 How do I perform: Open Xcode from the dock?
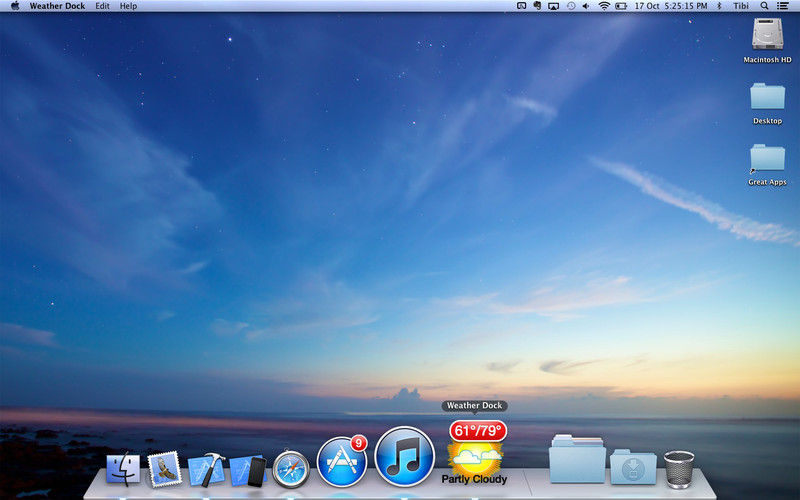(206, 468)
